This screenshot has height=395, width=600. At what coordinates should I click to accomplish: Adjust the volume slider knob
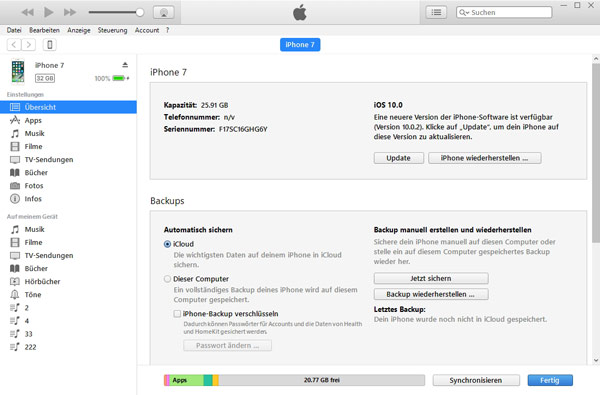[140, 12]
